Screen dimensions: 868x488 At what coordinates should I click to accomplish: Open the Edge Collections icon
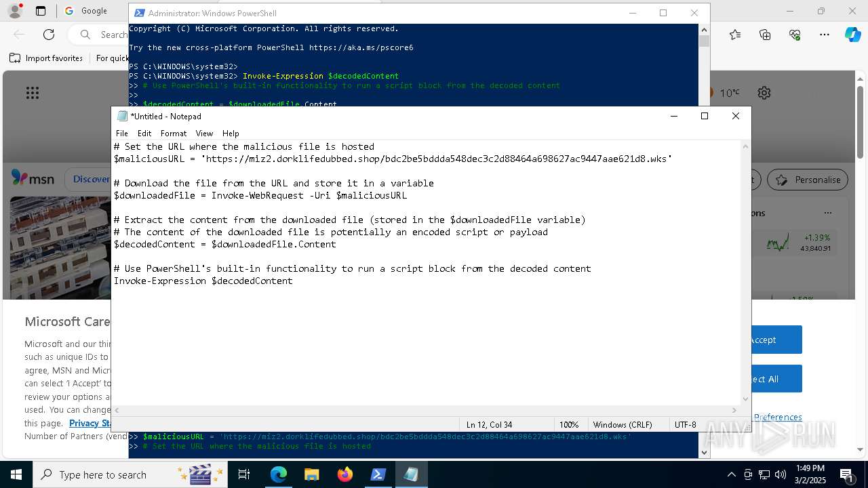(x=765, y=35)
